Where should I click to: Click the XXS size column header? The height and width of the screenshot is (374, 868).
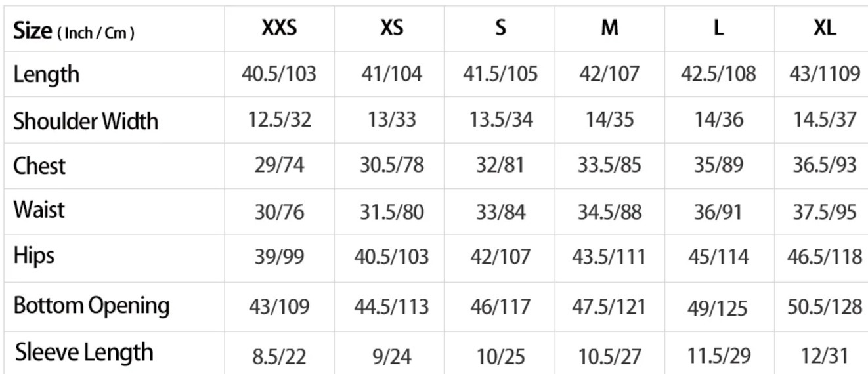click(x=279, y=29)
